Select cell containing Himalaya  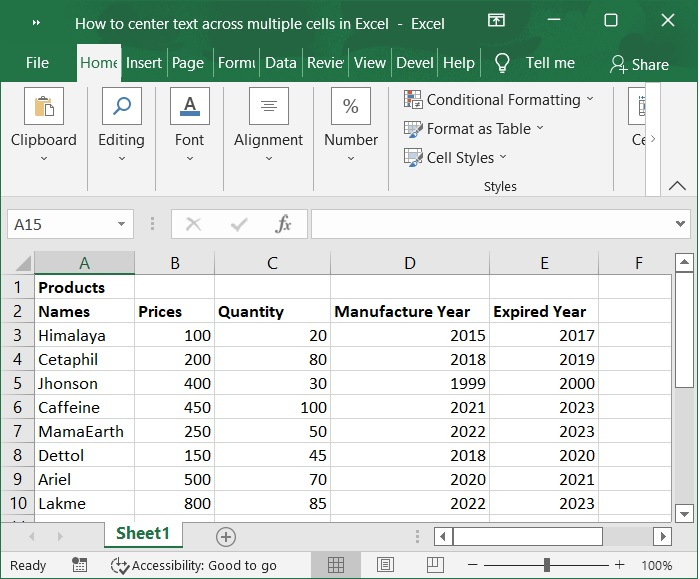pyautogui.click(x=84, y=335)
